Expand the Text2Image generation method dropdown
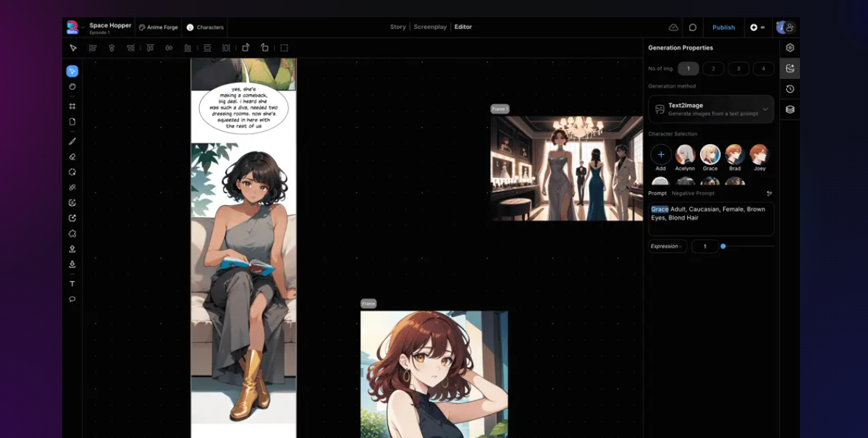The height and width of the screenshot is (438, 868). tap(765, 109)
